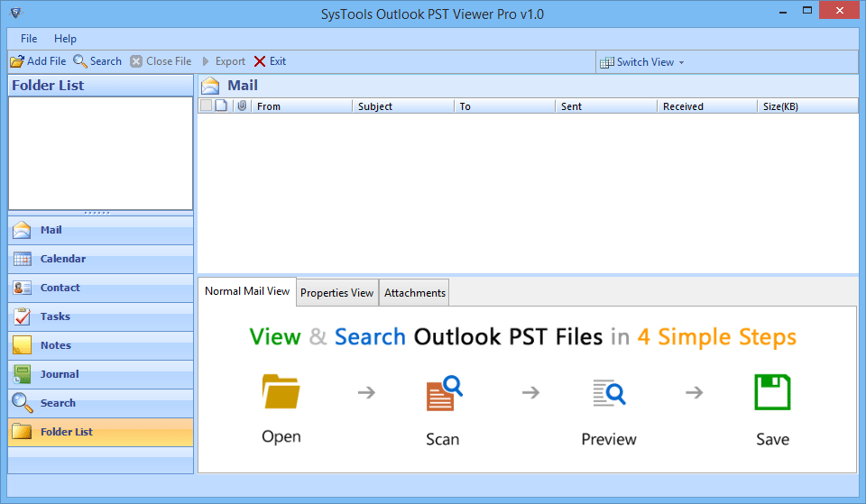Viewport: 866px width, 504px height.
Task: Open the File menu
Action: point(29,39)
